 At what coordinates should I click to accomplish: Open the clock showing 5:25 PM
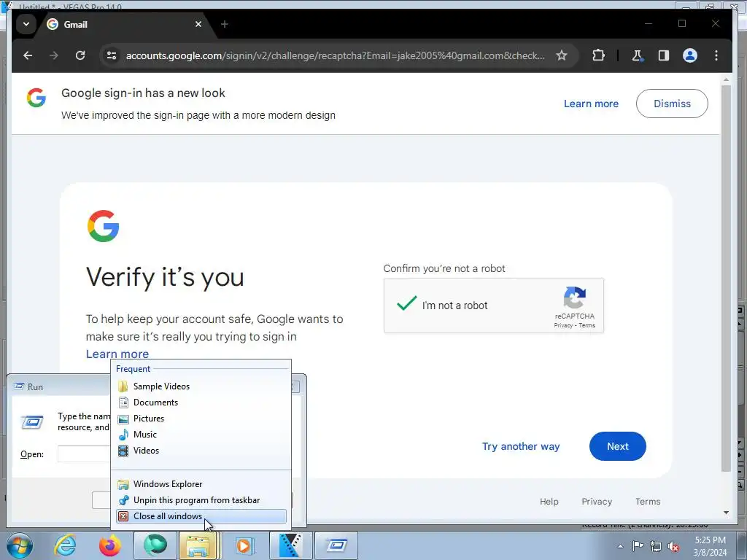point(710,546)
